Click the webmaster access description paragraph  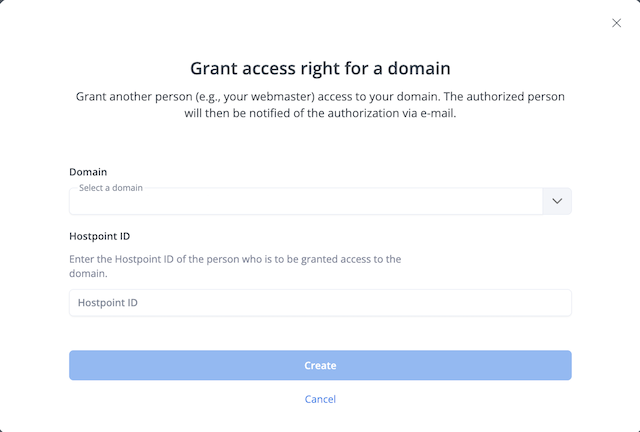point(320,105)
